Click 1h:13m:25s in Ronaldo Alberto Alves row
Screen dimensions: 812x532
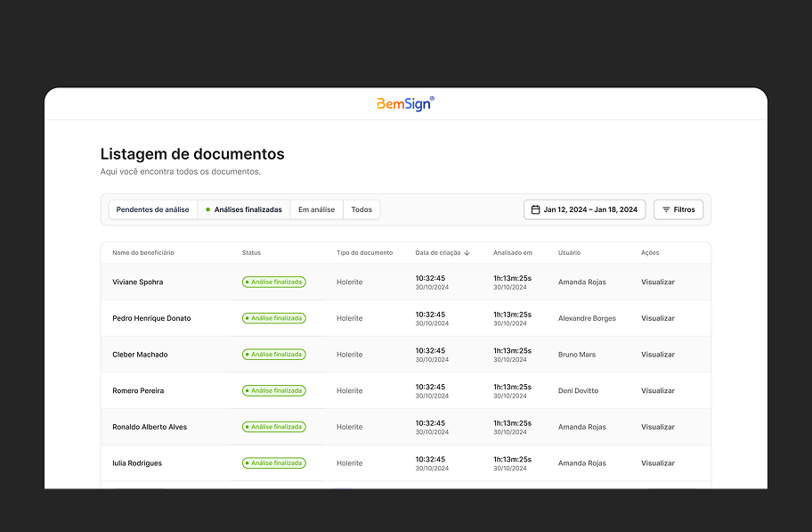click(512, 423)
